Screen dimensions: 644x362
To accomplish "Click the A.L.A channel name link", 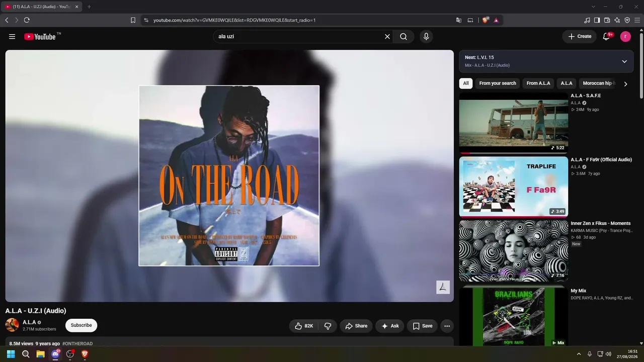I will (29, 322).
